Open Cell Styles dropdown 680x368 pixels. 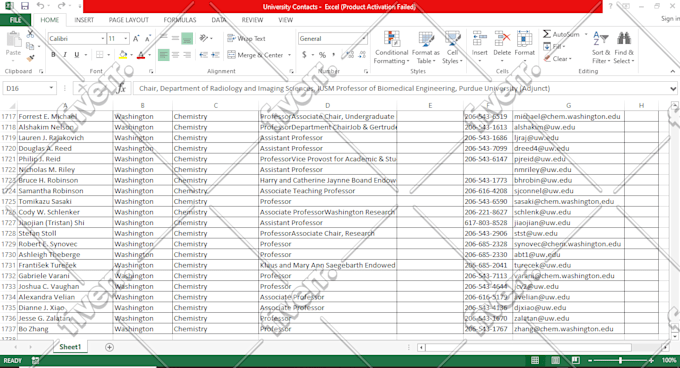pyautogui.click(x=452, y=48)
